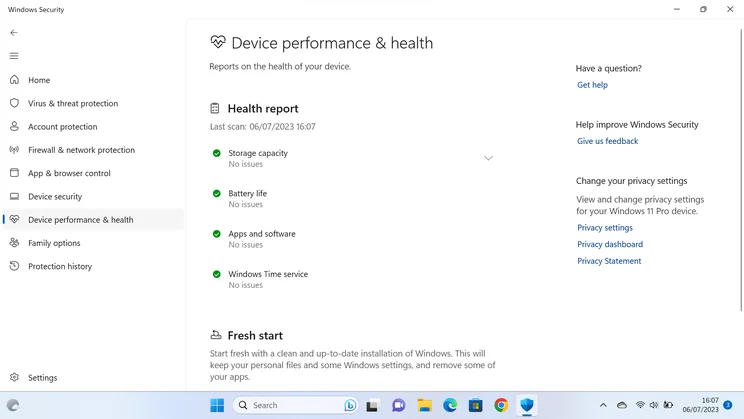Click the Apps and software green check icon
The height and width of the screenshot is (419, 744).
tap(217, 233)
